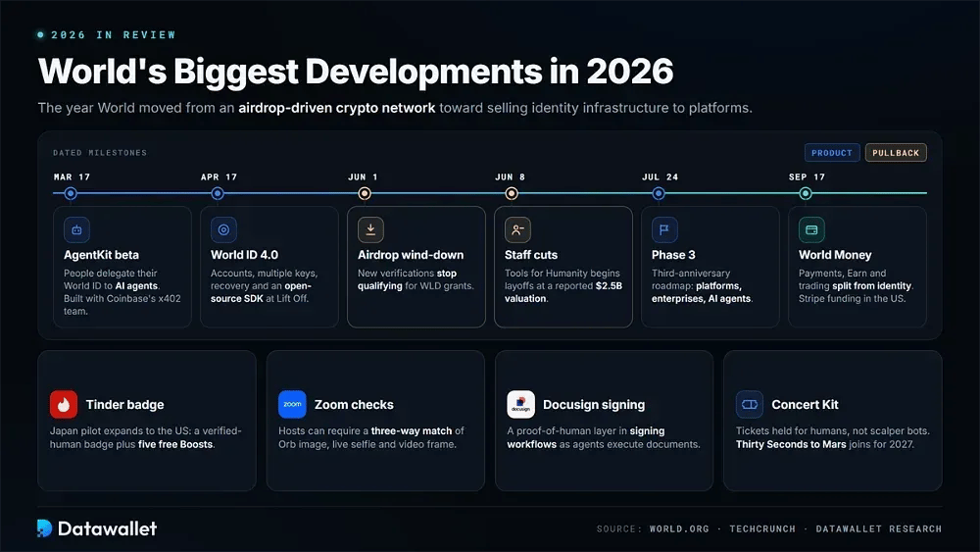Viewport: 980px width, 552px height.
Task: Click 'Thirty Seconds to Mars' text
Action: [x=791, y=444]
